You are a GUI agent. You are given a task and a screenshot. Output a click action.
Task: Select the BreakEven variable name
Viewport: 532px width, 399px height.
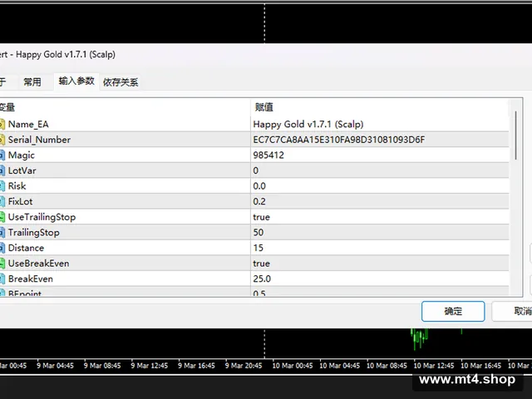31,279
